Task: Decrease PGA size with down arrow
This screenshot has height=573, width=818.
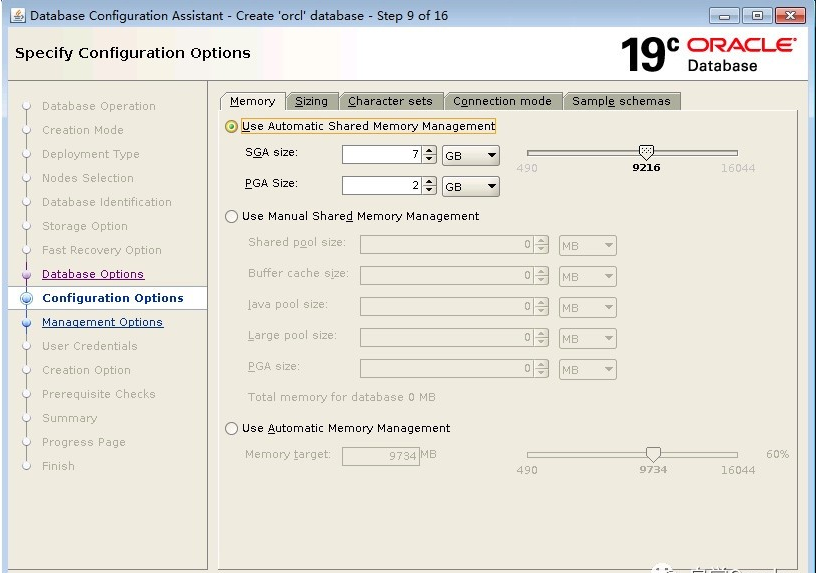Action: (429, 190)
